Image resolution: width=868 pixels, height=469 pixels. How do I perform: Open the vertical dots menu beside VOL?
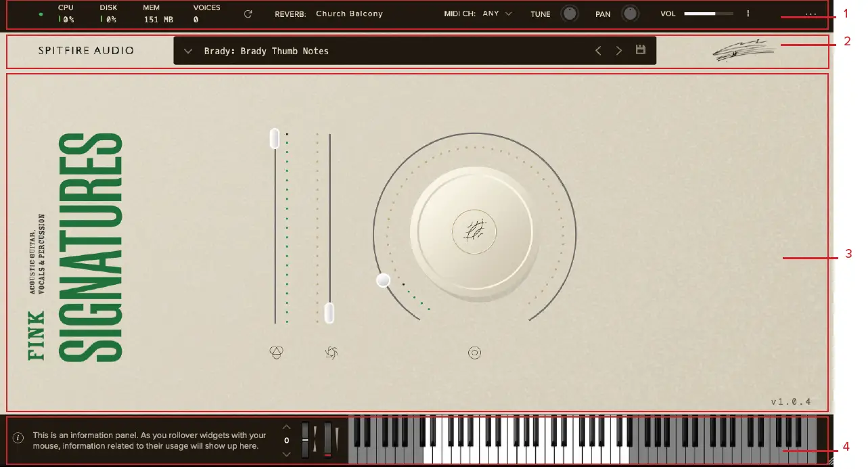[x=748, y=14]
